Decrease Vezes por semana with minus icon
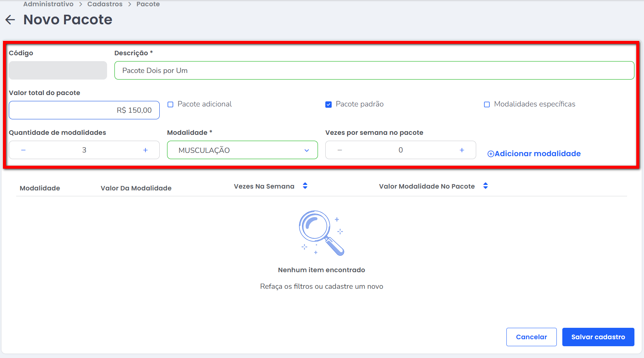The width and height of the screenshot is (644, 358). (340, 150)
